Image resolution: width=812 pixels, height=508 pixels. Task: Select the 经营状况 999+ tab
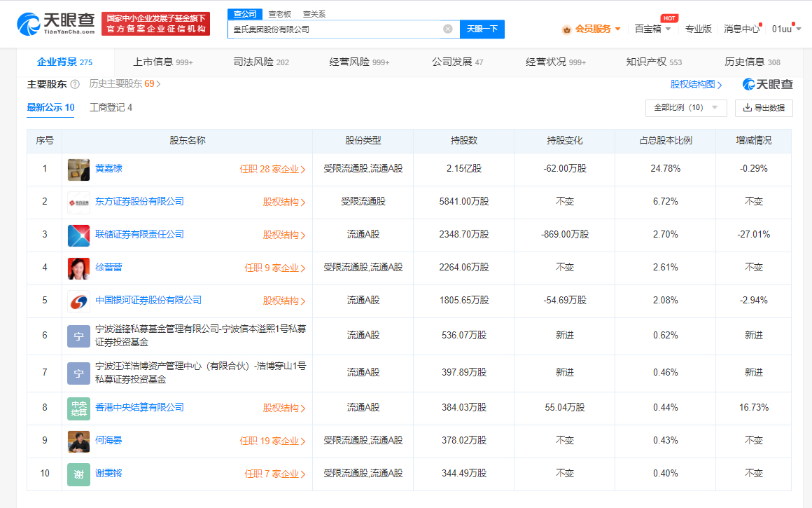(556, 62)
